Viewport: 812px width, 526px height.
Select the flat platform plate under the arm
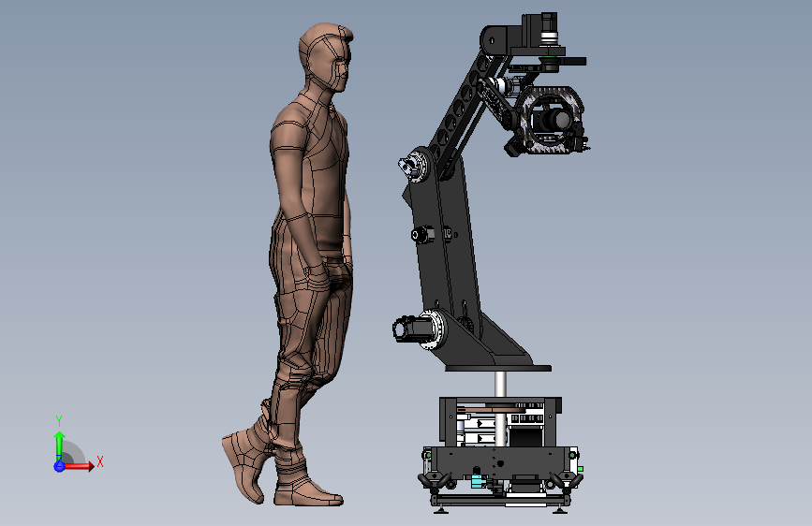coord(497,368)
